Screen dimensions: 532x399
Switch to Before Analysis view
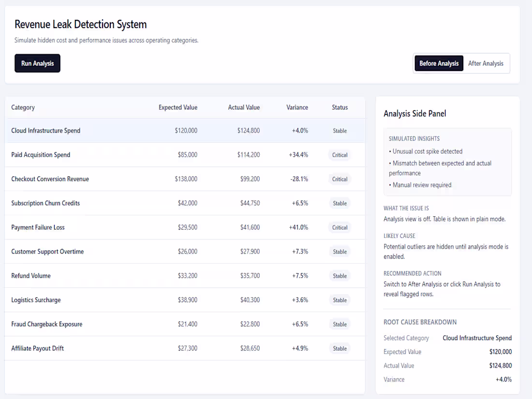(439, 63)
